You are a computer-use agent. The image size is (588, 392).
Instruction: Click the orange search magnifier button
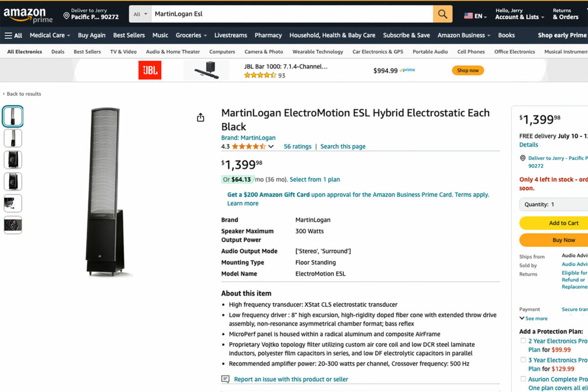point(442,14)
